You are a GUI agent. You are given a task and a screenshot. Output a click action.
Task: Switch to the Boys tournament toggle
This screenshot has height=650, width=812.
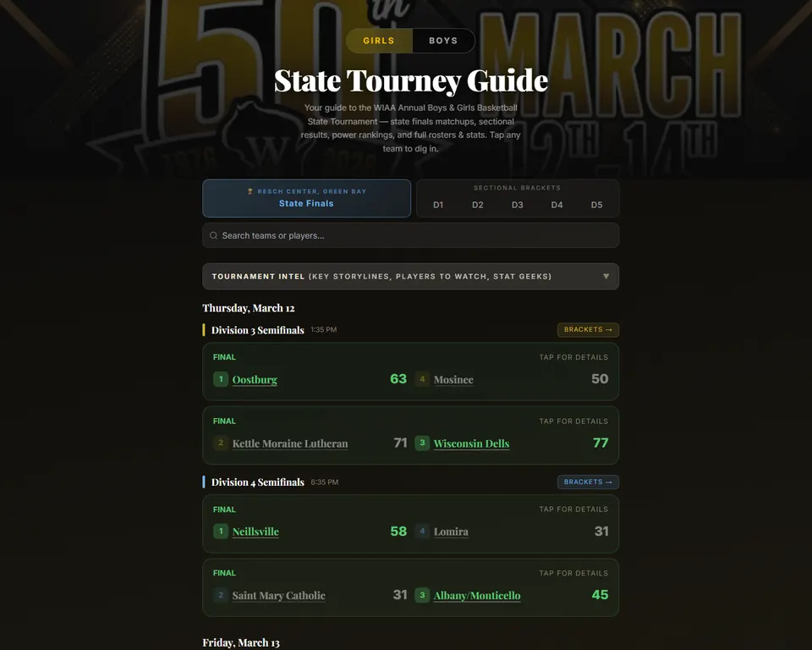pyautogui.click(x=443, y=41)
